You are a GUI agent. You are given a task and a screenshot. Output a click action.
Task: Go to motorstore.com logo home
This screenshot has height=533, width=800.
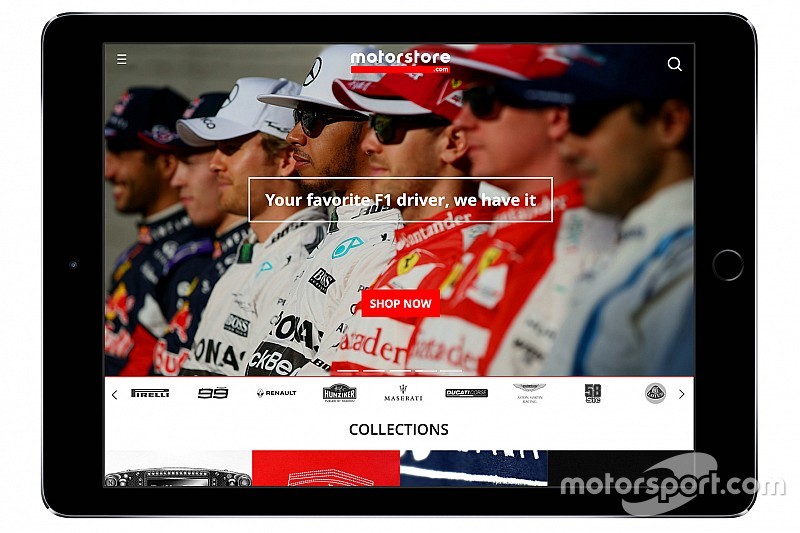coord(401,61)
